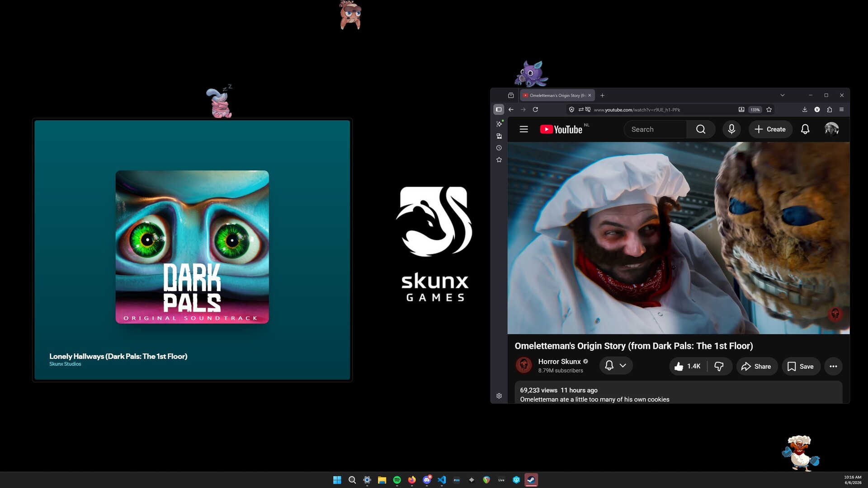Viewport: 868px width, 488px height.
Task: Click the video player to pause
Action: pos(679,238)
